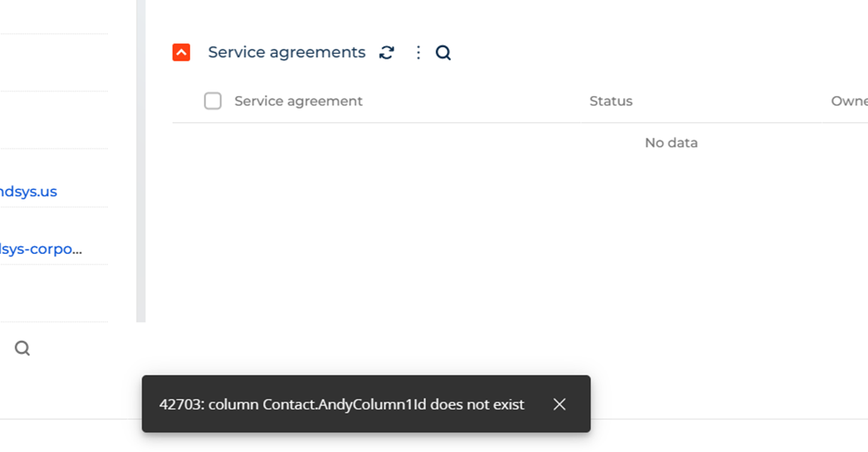The height and width of the screenshot is (452, 868).
Task: Tick the select-all Service agreement checkbox
Action: (x=212, y=101)
